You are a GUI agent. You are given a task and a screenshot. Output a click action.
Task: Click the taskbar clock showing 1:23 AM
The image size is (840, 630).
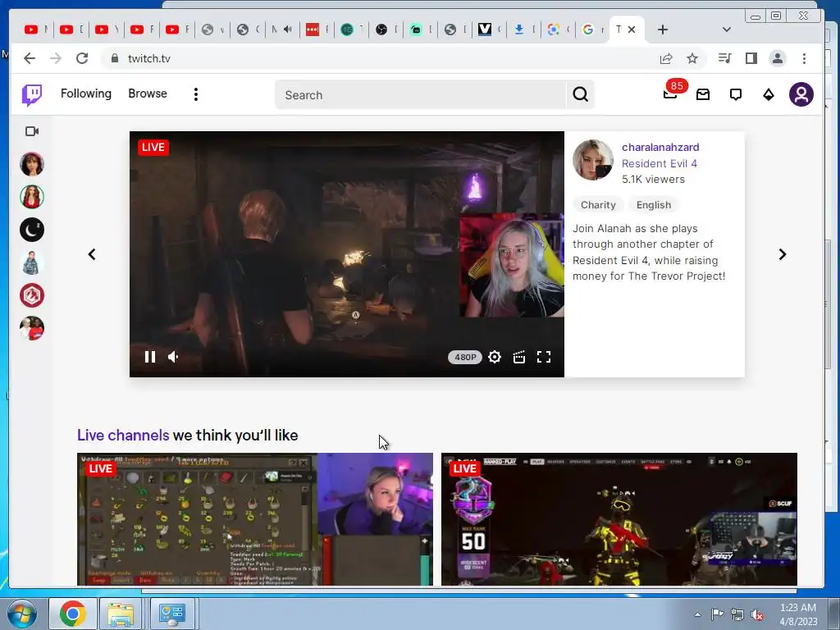click(x=798, y=614)
